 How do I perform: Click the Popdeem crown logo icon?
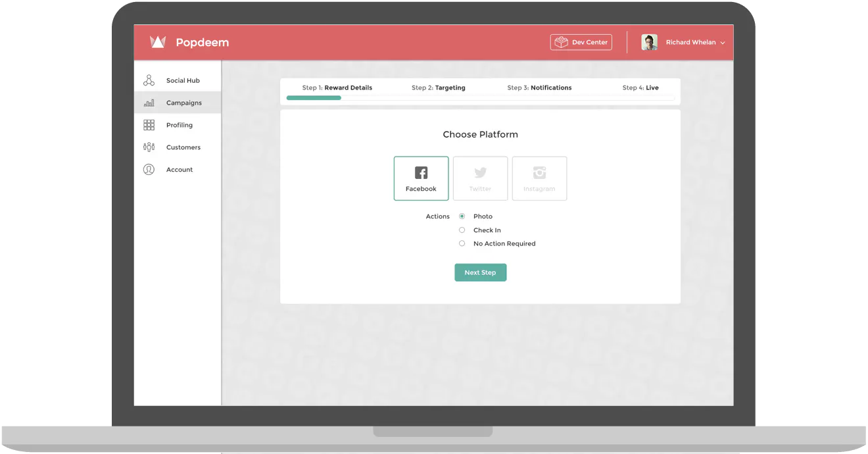[x=158, y=42]
